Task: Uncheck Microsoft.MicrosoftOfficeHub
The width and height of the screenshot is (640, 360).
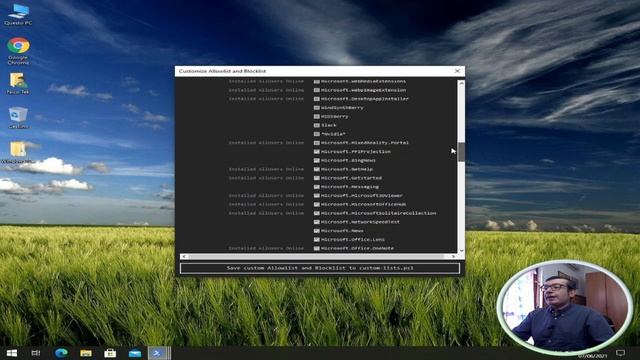Action: [x=316, y=204]
